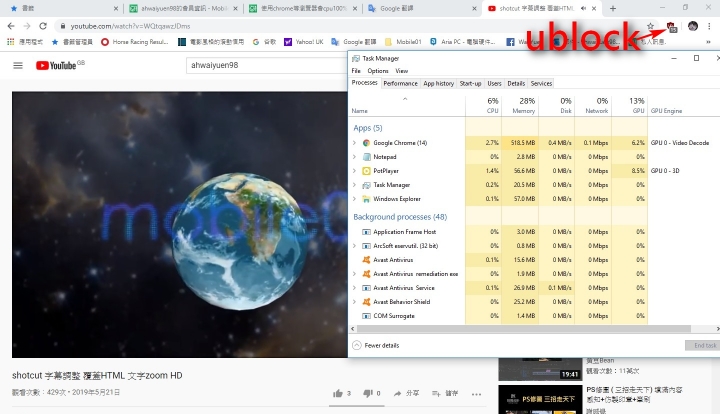Open the uBlock extension icon
The width and height of the screenshot is (720, 414).
[671, 27]
